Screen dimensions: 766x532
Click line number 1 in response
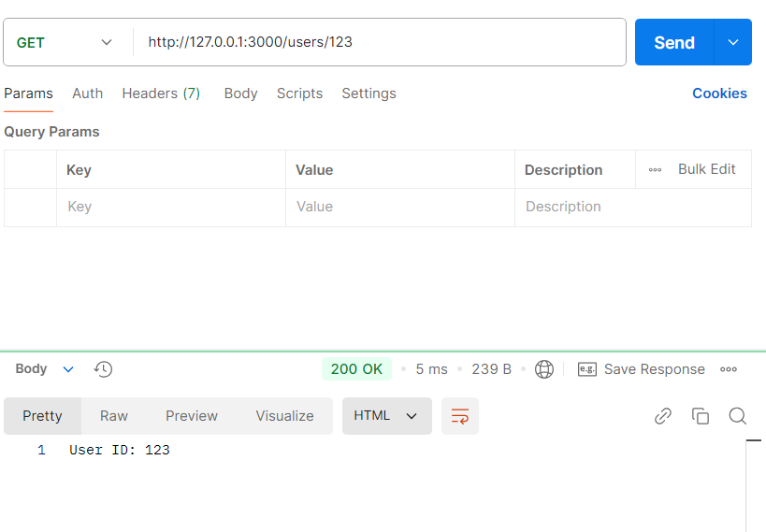41,450
